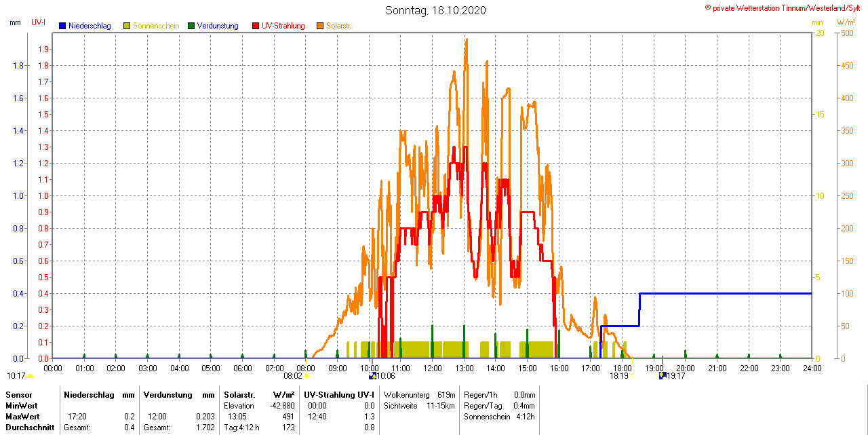Click the UV-Strahlung UV-I column header
Image resolution: width=868 pixels, height=435 pixels.
tap(339, 395)
